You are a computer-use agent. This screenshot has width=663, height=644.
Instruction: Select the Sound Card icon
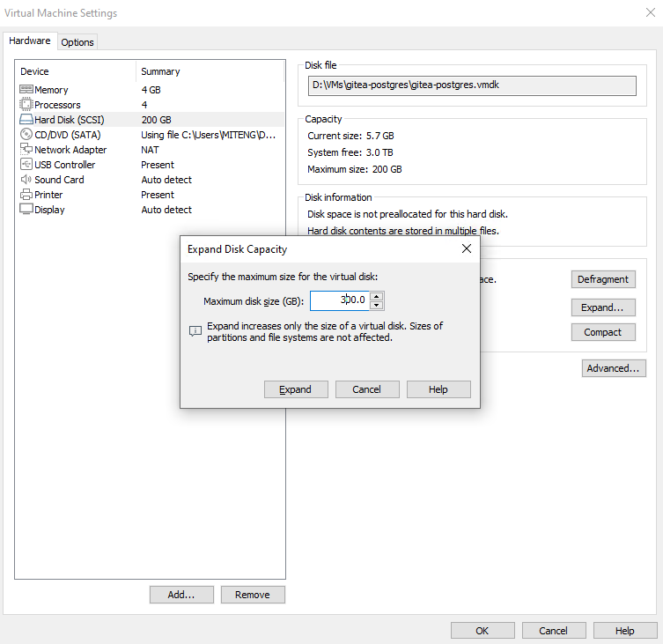(26, 180)
